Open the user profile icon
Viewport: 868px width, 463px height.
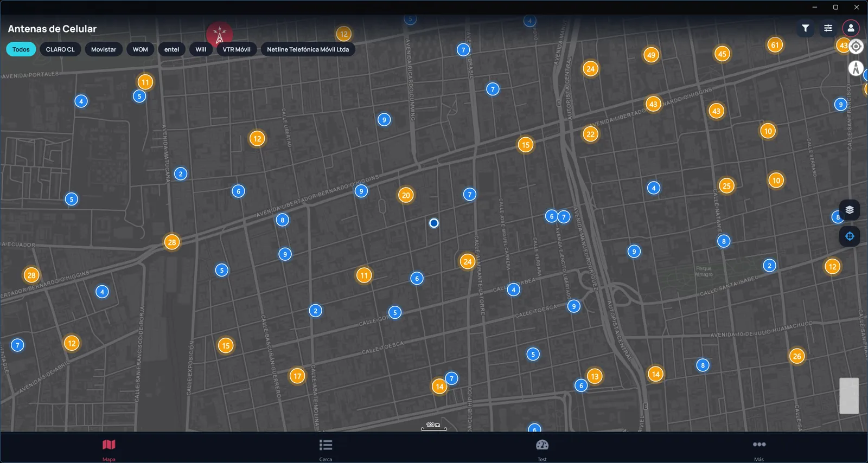pyautogui.click(x=851, y=28)
